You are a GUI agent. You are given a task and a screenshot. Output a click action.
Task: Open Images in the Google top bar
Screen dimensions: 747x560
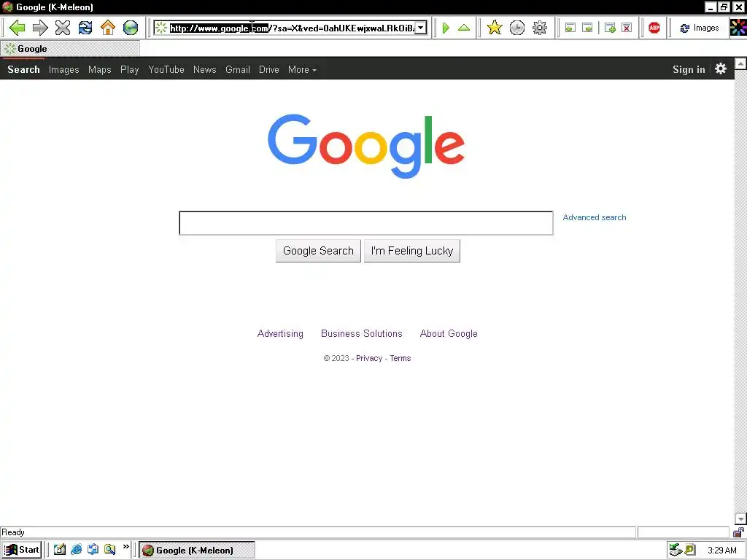coord(64,69)
